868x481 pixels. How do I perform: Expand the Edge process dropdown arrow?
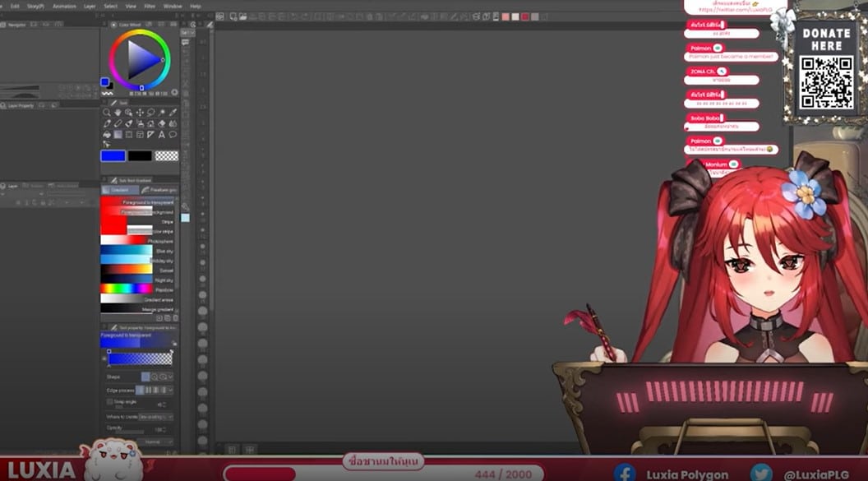click(170, 391)
